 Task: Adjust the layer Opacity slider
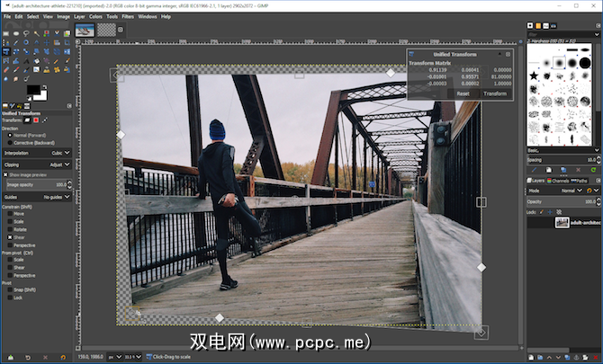(558, 201)
